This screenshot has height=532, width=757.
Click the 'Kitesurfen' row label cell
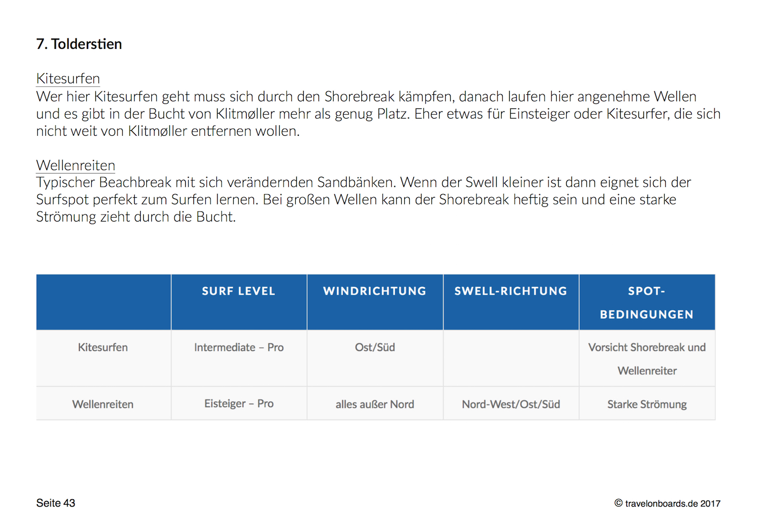point(103,358)
